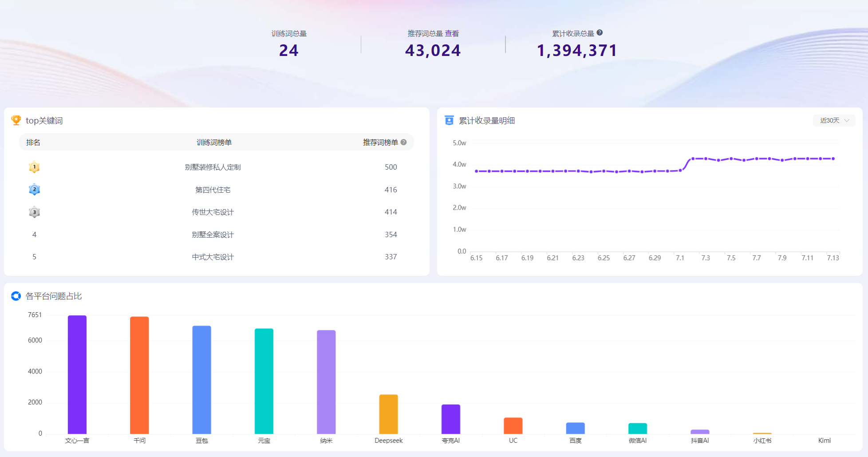Image resolution: width=868 pixels, height=457 pixels.
Task: Click the trophy icon beside top关键词
Action: click(16, 120)
